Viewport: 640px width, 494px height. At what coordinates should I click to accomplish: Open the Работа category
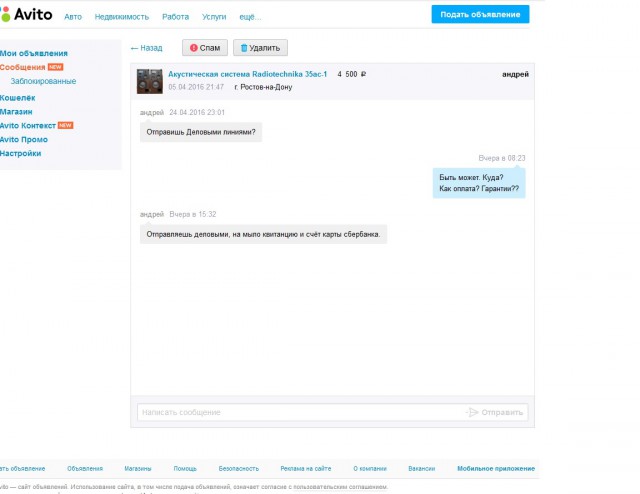tap(176, 17)
